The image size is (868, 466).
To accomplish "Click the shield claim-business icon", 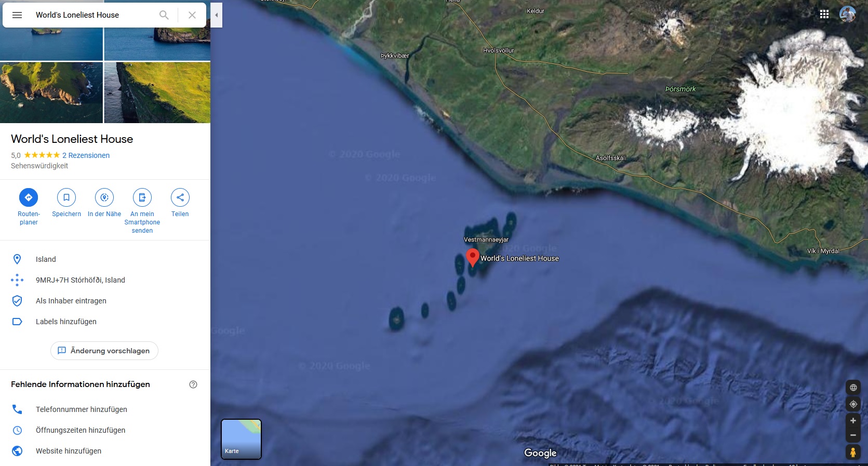I will 17,301.
